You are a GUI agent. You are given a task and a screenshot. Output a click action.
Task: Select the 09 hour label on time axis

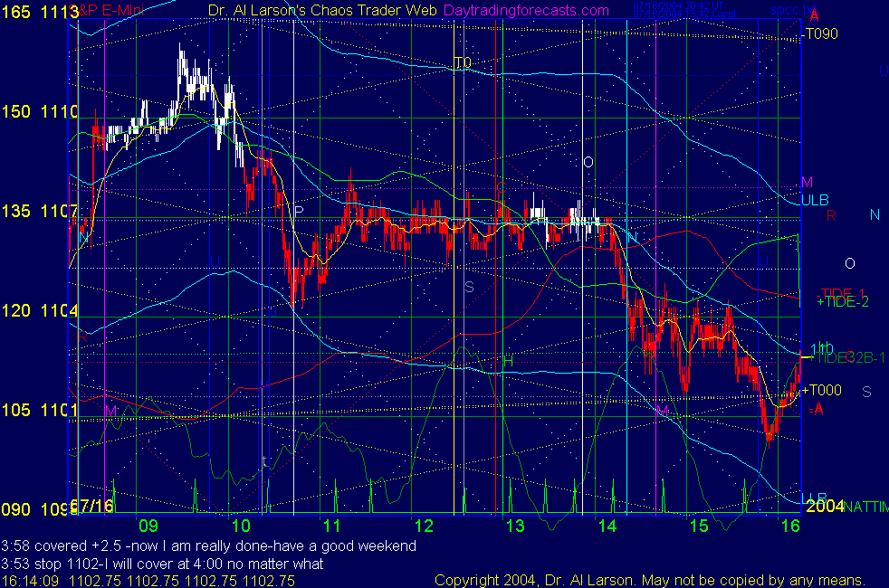point(148,526)
